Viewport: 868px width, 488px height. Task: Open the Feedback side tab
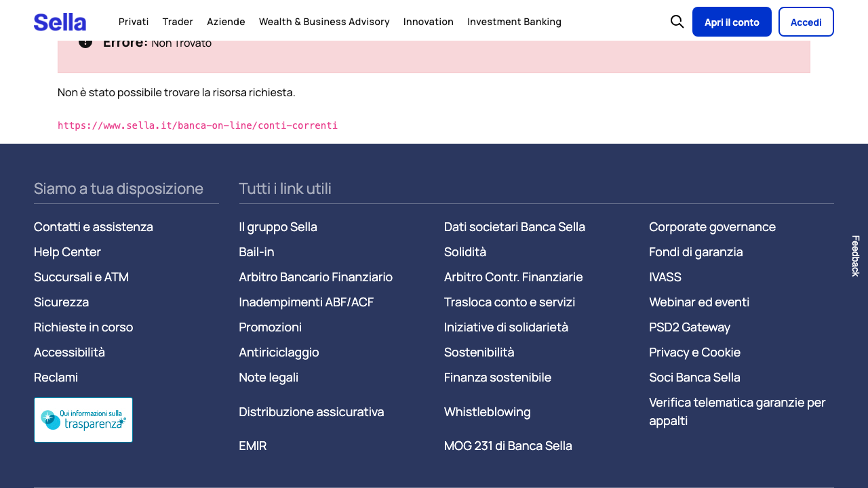pos(856,256)
